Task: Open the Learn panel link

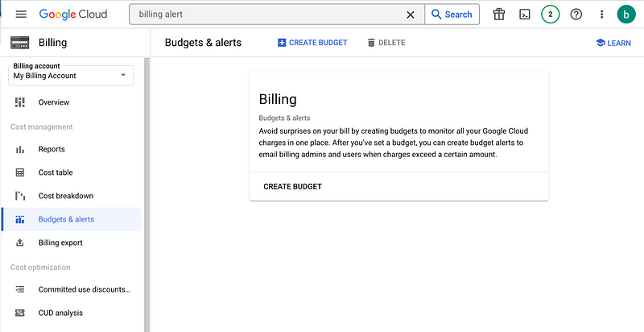Action: (613, 43)
